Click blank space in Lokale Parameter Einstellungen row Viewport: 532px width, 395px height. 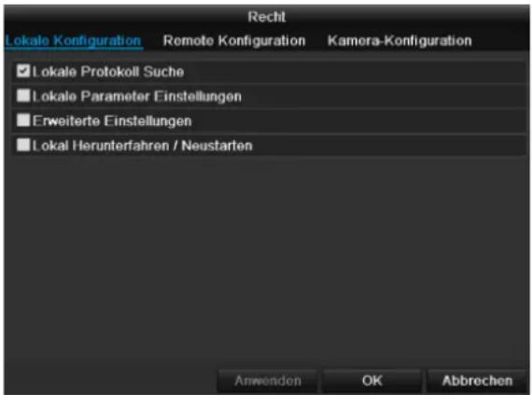coord(384,96)
